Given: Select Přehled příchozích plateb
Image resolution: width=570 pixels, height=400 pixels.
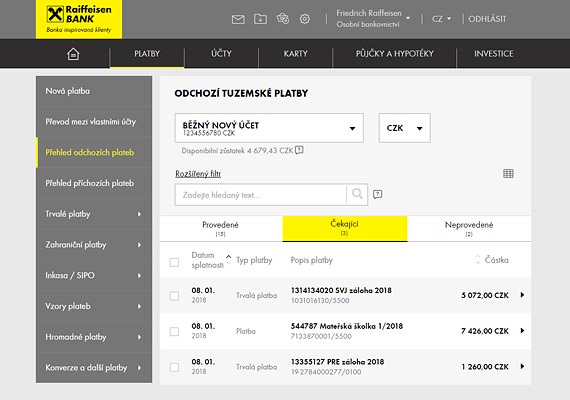Looking at the screenshot, I should tap(94, 183).
